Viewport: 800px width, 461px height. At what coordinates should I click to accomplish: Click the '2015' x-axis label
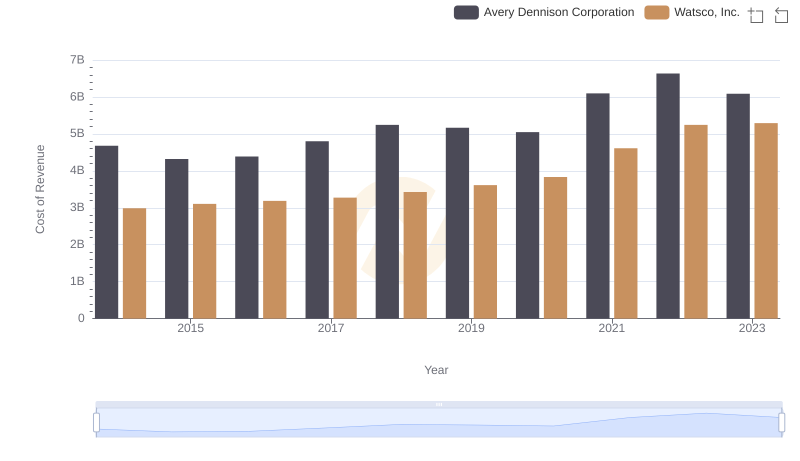click(190, 328)
